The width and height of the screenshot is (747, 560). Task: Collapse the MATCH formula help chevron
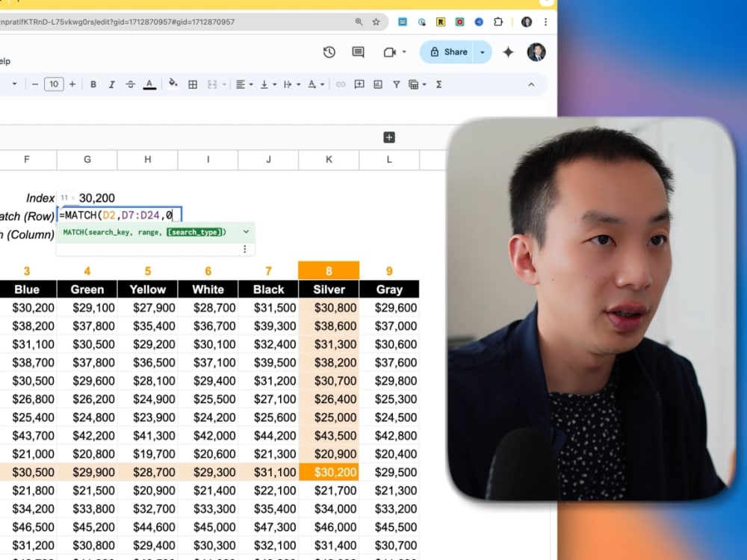[246, 232]
